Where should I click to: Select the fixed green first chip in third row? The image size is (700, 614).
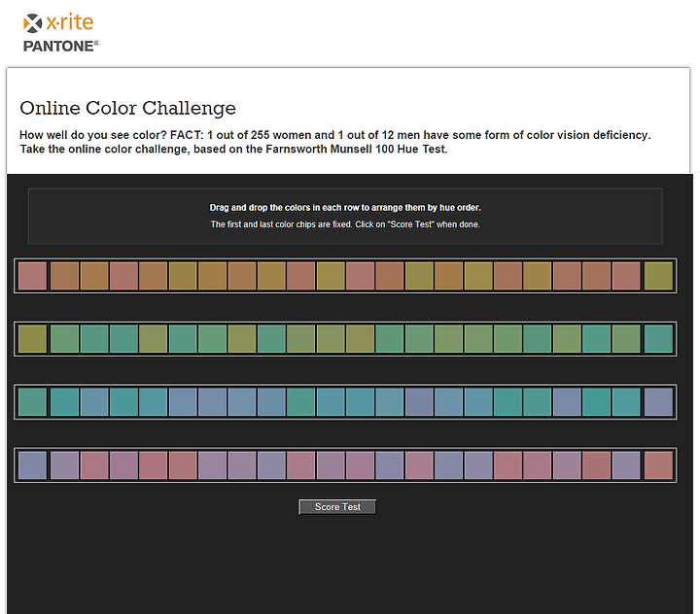pos(33,402)
